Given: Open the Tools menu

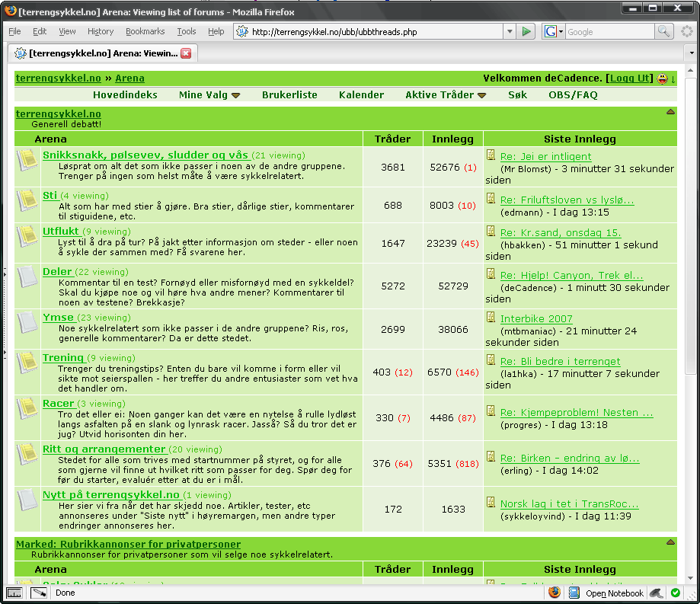Looking at the screenshot, I should pyautogui.click(x=187, y=31).
